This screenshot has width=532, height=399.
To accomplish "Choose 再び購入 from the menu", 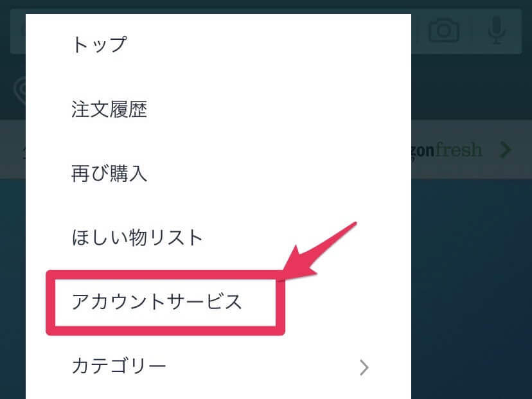I will click(x=218, y=173).
